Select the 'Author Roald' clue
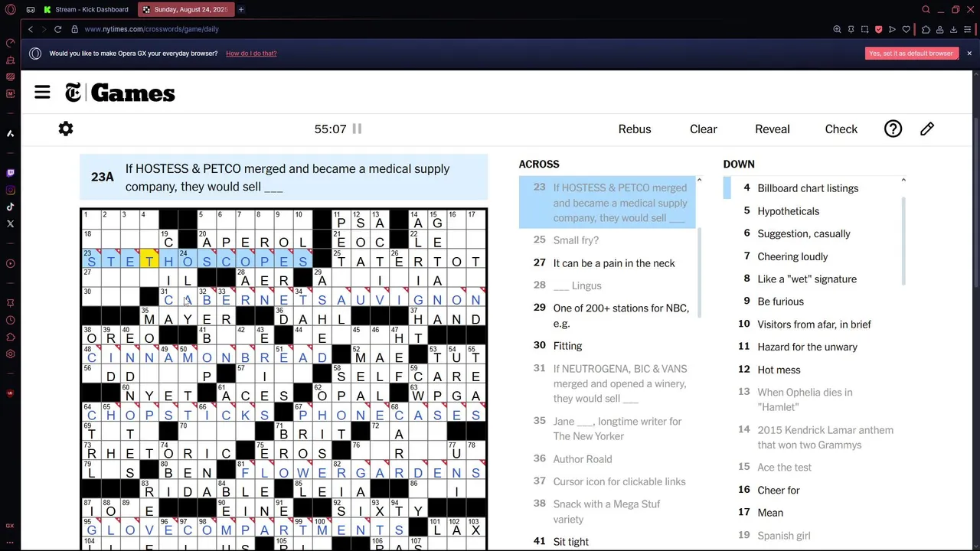 pyautogui.click(x=607, y=458)
